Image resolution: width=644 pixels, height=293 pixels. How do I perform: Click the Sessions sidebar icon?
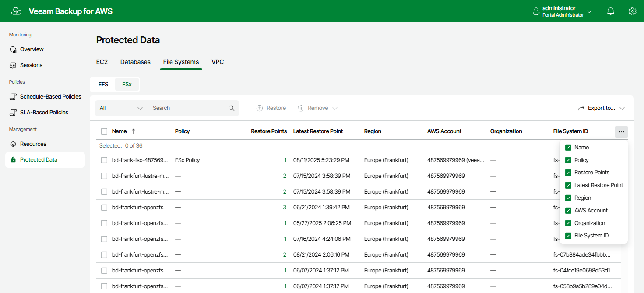coord(13,65)
